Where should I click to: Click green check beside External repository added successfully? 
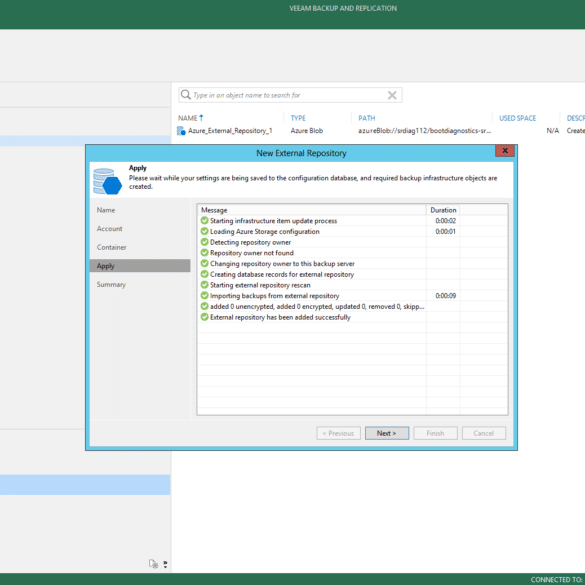click(x=204, y=317)
